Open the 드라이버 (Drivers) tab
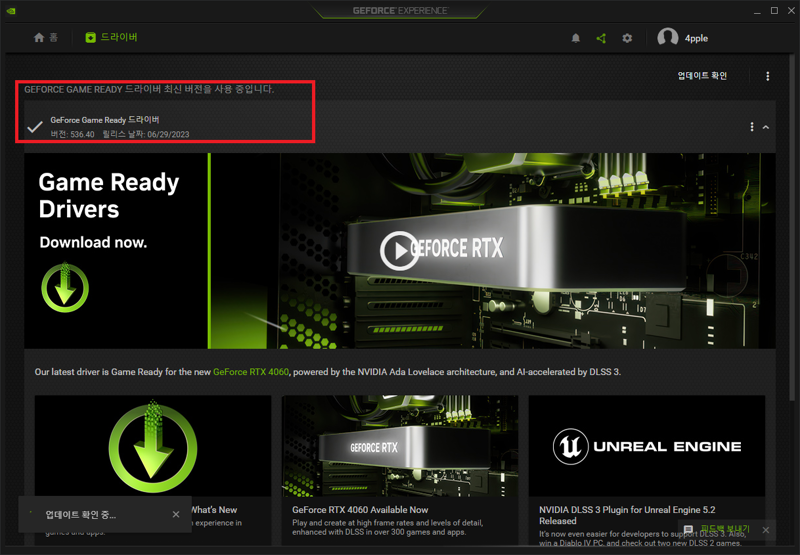 click(x=111, y=37)
